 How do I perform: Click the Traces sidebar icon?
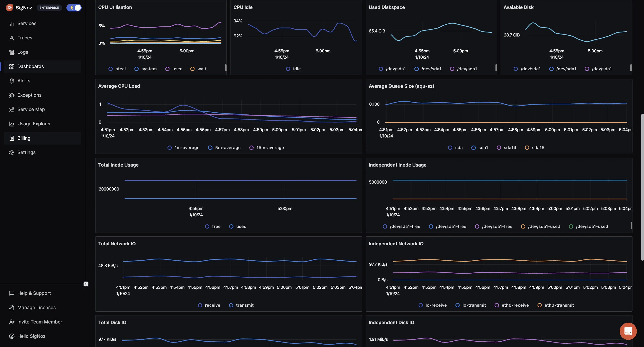tap(11, 38)
